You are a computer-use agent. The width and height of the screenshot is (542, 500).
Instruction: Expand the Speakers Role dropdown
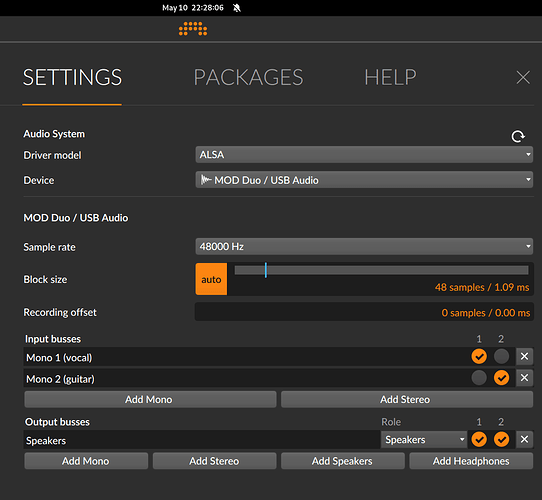(424, 439)
